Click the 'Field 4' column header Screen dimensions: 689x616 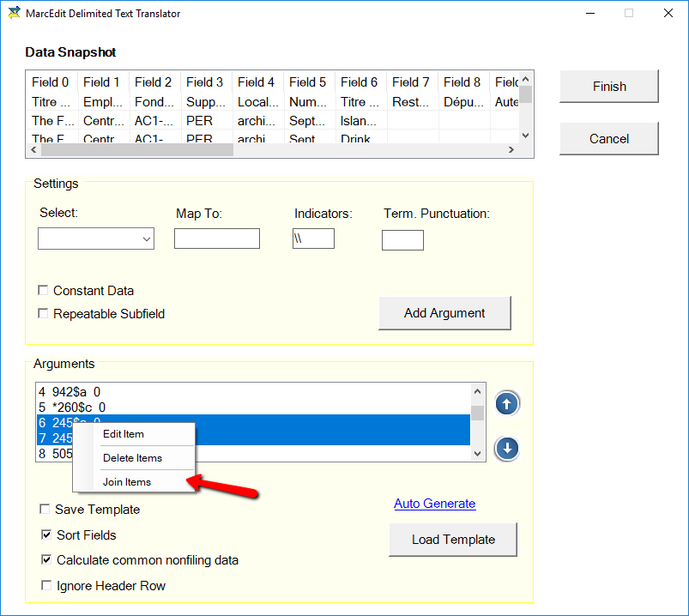(256, 82)
